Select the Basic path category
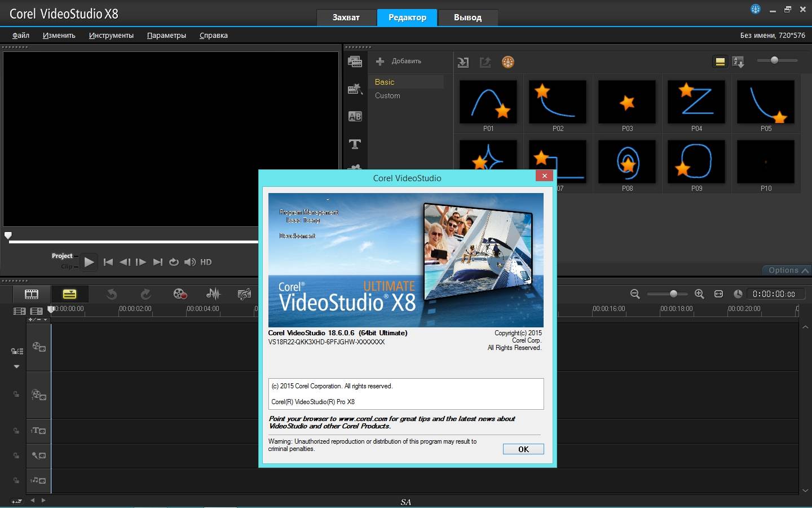Image resolution: width=812 pixels, height=508 pixels. tap(385, 82)
